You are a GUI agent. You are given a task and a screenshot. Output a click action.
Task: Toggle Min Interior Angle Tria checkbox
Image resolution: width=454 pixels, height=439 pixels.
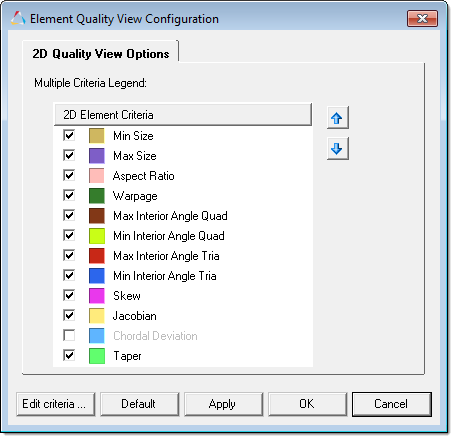(x=69, y=275)
